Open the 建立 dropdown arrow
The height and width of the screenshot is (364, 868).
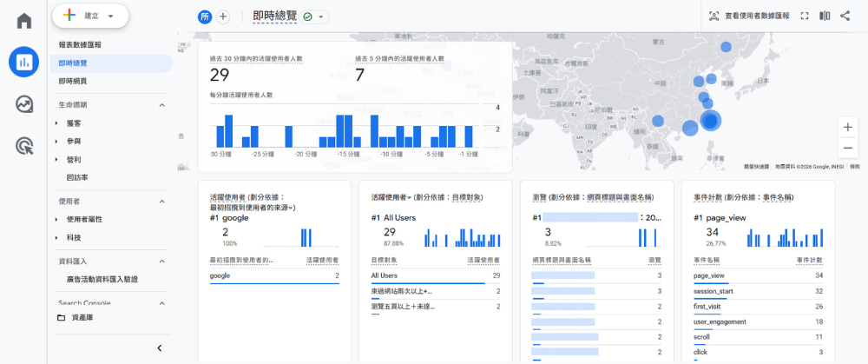click(x=111, y=16)
